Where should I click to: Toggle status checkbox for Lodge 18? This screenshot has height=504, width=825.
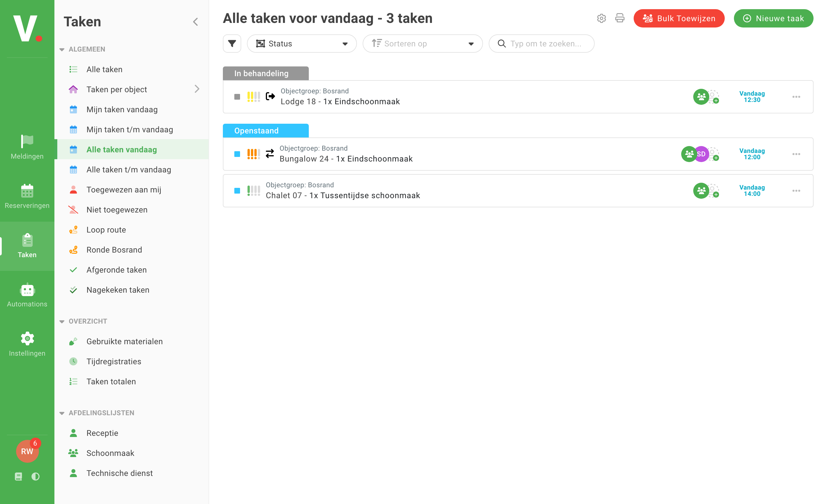[x=237, y=97]
